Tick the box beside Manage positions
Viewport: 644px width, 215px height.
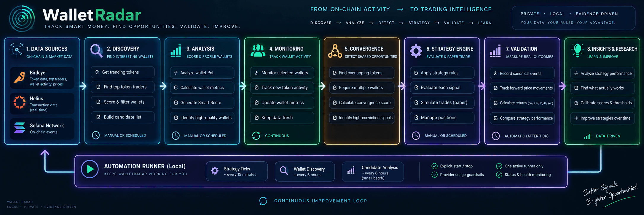click(x=416, y=118)
